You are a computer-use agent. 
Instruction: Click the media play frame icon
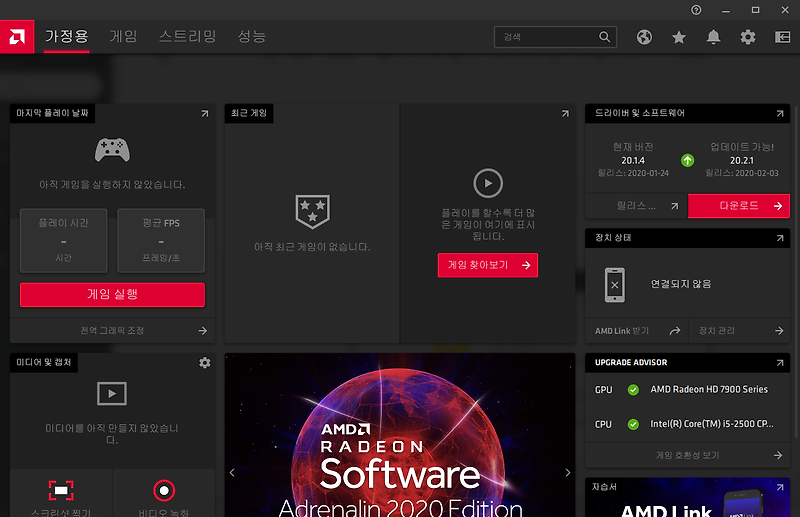tap(112, 393)
